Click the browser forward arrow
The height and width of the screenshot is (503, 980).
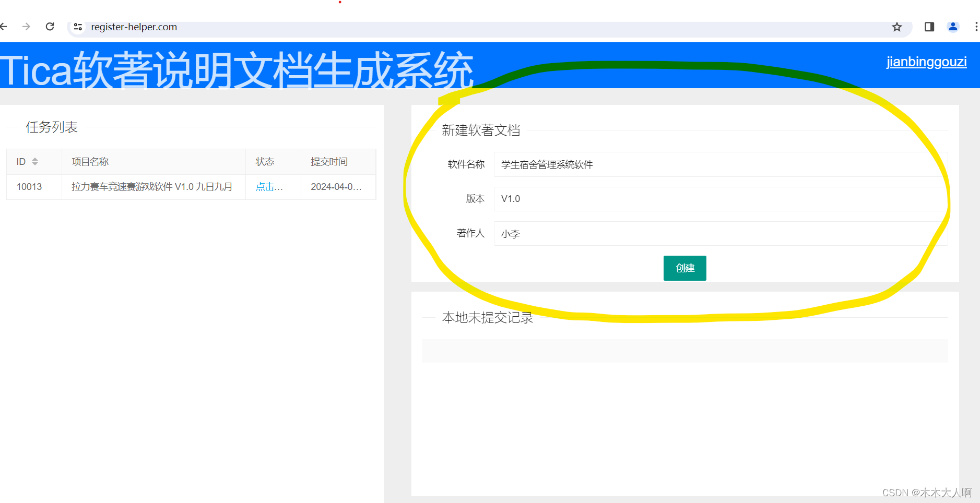(x=27, y=27)
